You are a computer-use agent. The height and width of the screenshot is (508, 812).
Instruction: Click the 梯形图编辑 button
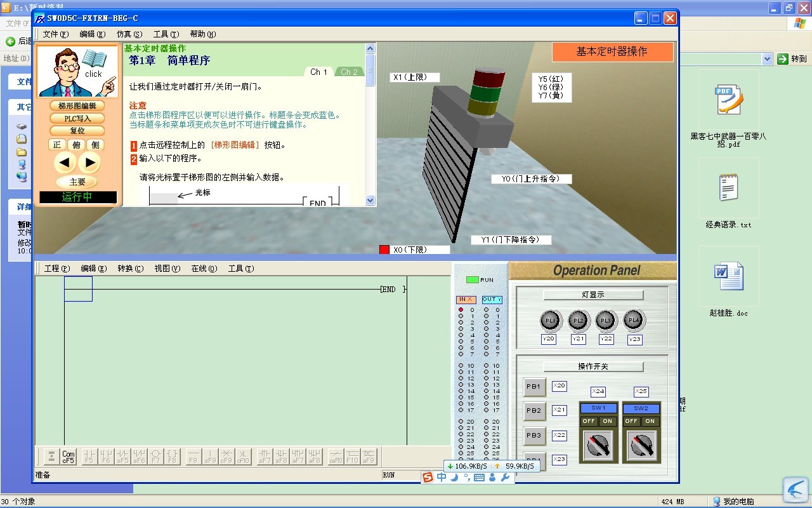[x=77, y=106]
